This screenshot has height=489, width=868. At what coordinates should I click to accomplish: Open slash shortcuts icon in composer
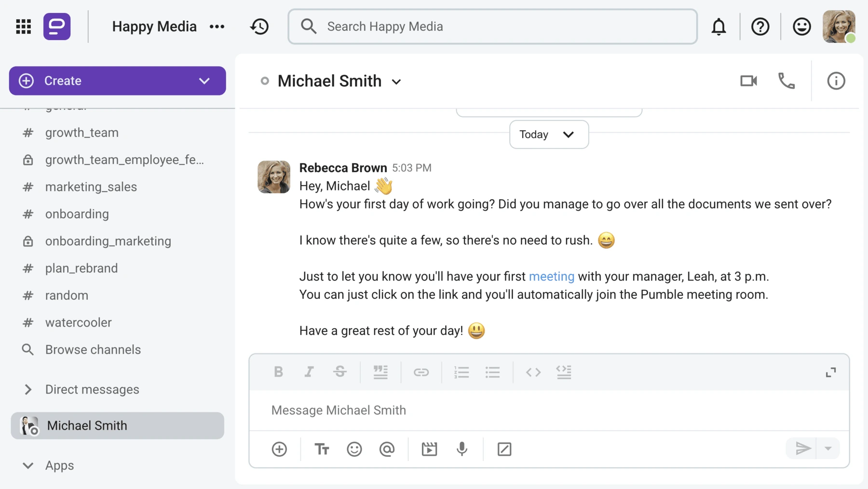pos(504,449)
